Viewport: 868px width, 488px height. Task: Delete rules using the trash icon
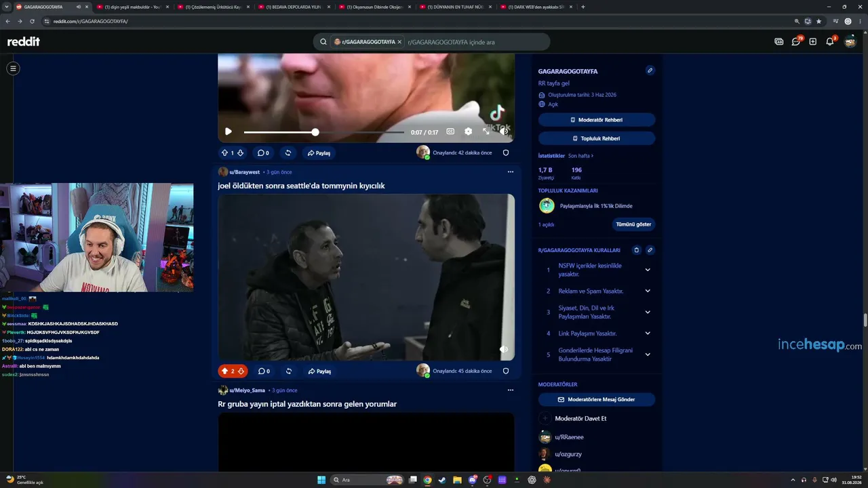click(636, 250)
